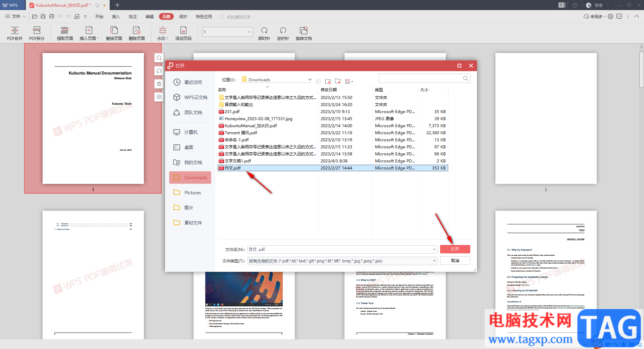
Task: Click the back arrow icon in open dialog
Action: click(x=318, y=82)
